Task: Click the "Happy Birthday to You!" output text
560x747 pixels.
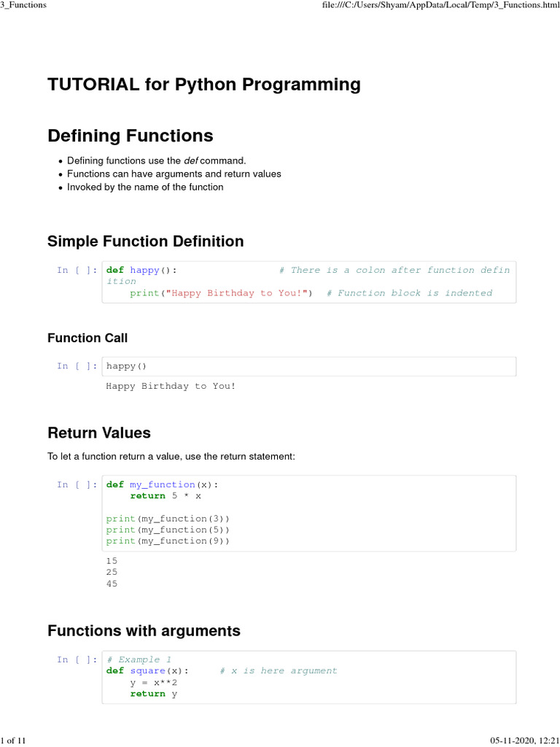Action: (x=171, y=386)
